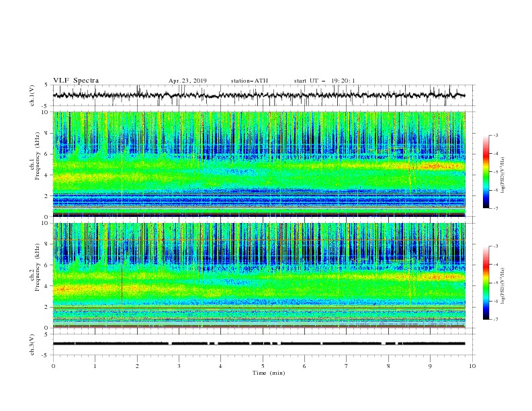Click inside the ch.1 spectrogram panel
The height and width of the screenshot is (411, 532).
(259, 164)
